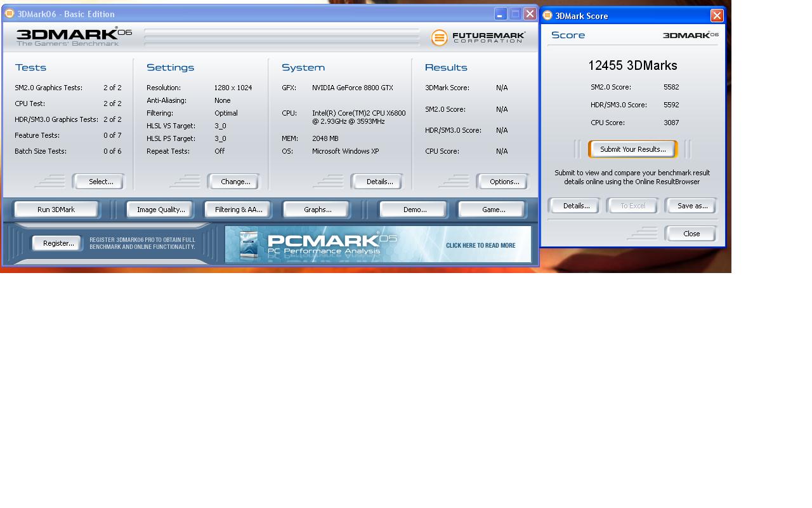The height and width of the screenshot is (508, 812).
Task: Click the Anti-Aliasing None value
Action: pyautogui.click(x=222, y=100)
